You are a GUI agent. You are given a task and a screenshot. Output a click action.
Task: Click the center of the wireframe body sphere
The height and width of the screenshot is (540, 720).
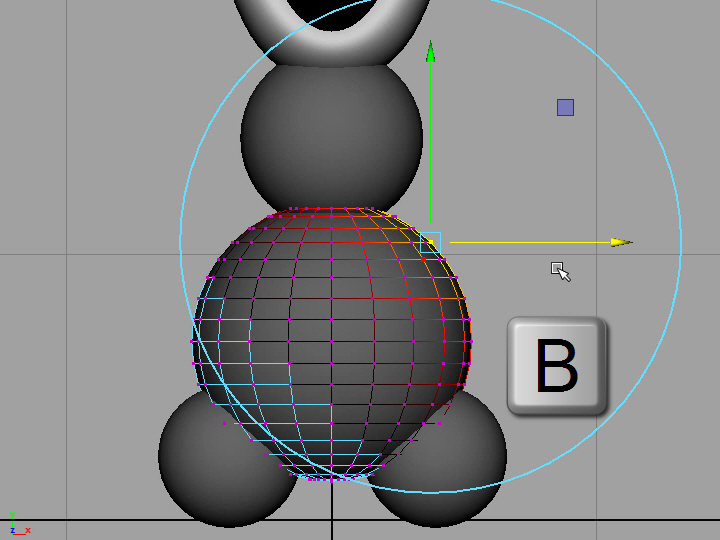pos(331,343)
